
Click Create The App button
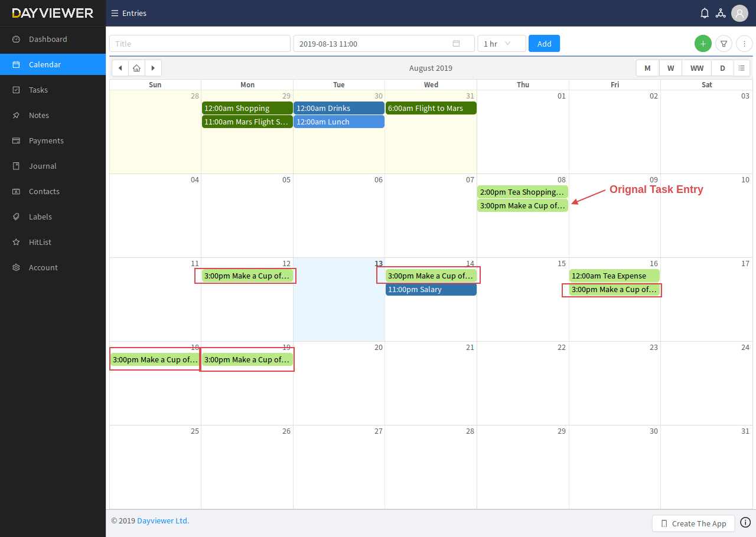point(693,523)
